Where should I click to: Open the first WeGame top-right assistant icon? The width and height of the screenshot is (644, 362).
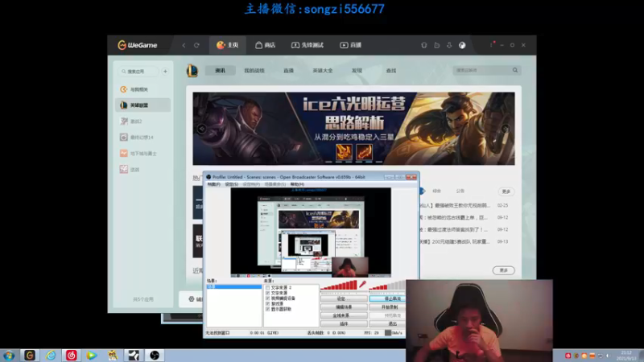point(424,45)
